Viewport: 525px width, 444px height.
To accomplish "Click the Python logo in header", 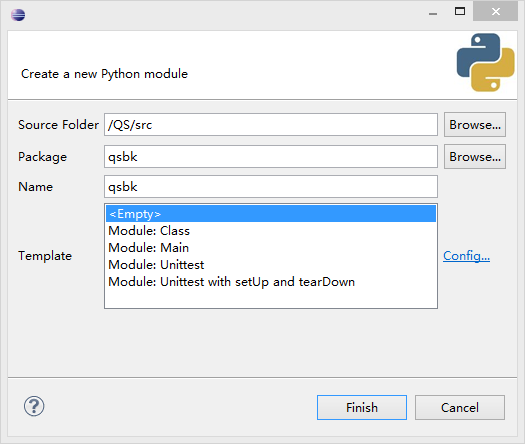I will coord(485,62).
